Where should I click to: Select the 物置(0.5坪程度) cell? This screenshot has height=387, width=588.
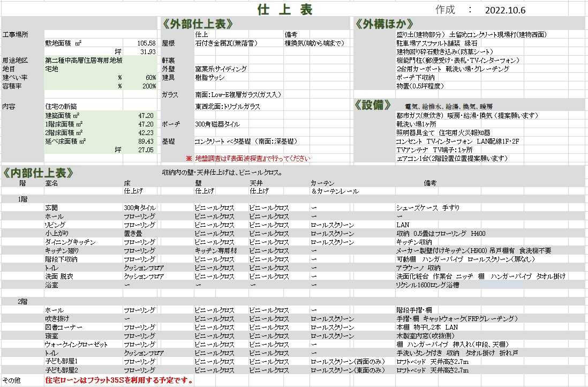pos(420,86)
